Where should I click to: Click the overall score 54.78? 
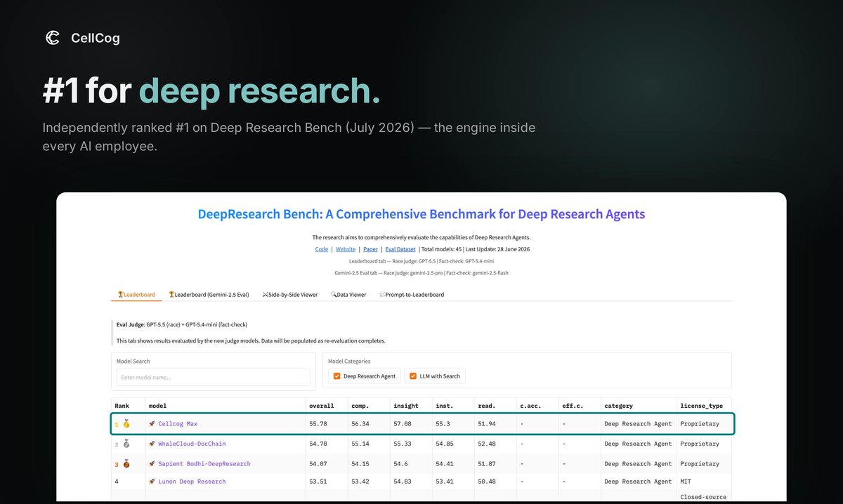coord(318,444)
